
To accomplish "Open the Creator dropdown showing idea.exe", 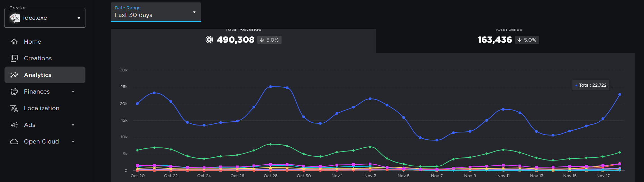I will click(45, 18).
